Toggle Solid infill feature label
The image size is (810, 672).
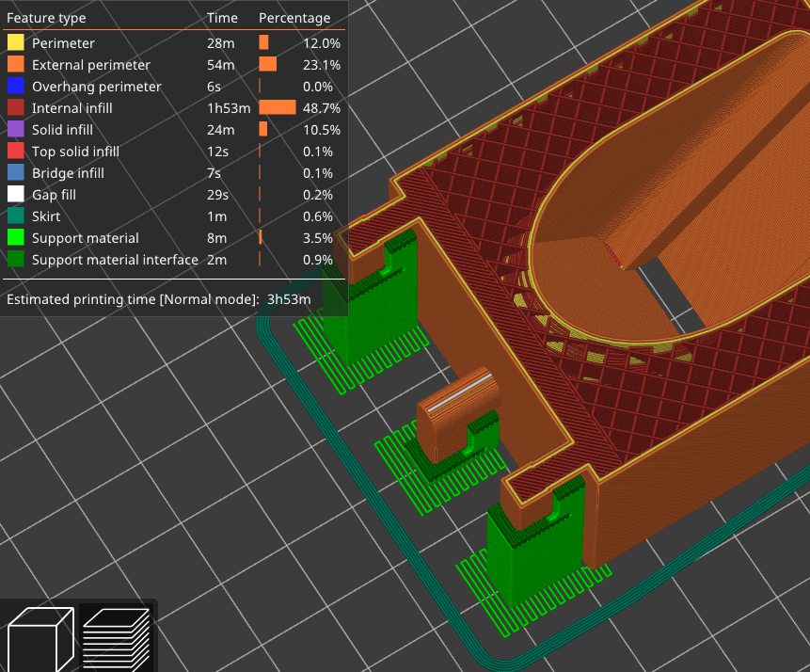62,130
